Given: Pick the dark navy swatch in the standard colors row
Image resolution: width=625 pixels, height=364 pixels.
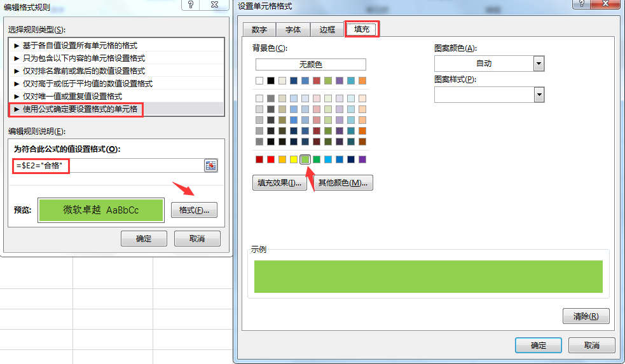Looking at the screenshot, I should tap(351, 159).
